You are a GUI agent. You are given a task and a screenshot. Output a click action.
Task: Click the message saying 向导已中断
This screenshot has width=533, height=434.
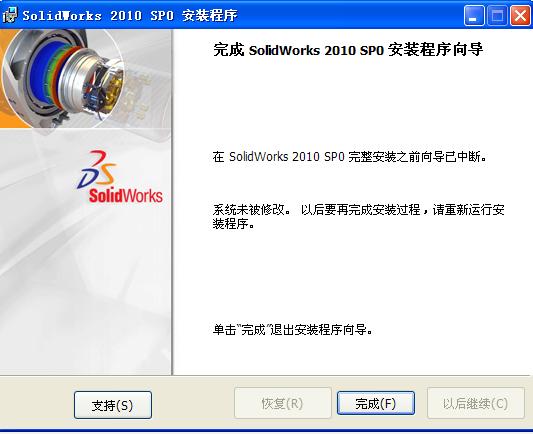[350, 157]
